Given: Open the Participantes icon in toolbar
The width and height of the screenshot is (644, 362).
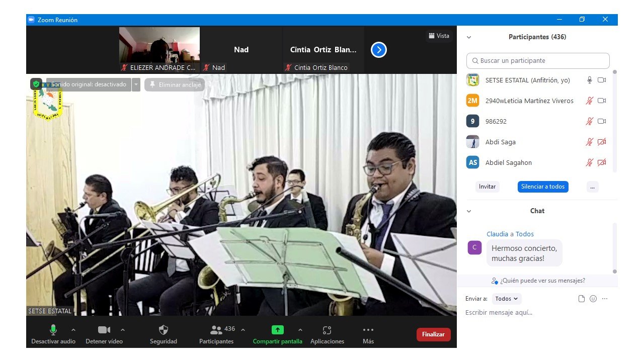Looking at the screenshot, I should click(x=216, y=330).
